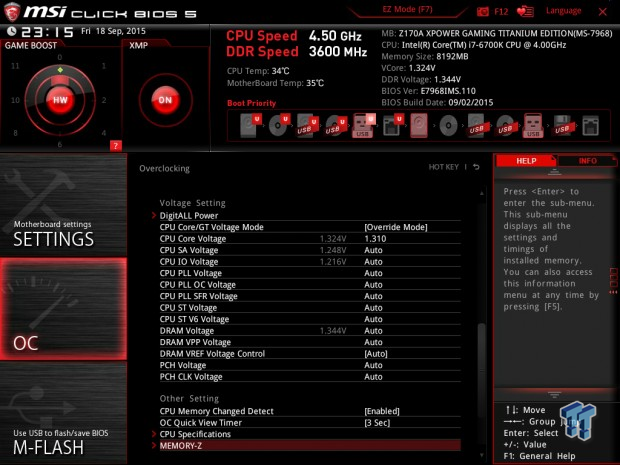
Task: Select last legacy network boot icon
Action: click(x=590, y=126)
